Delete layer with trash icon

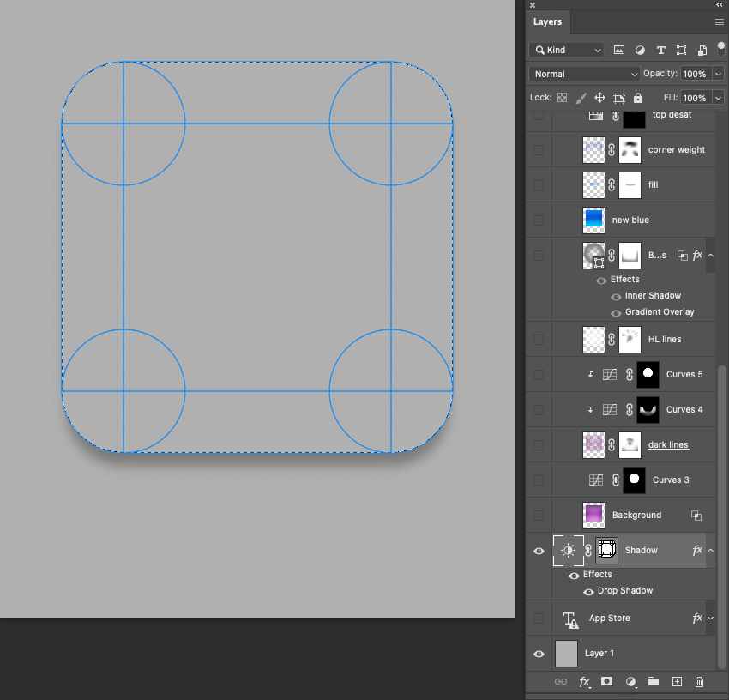click(x=699, y=682)
